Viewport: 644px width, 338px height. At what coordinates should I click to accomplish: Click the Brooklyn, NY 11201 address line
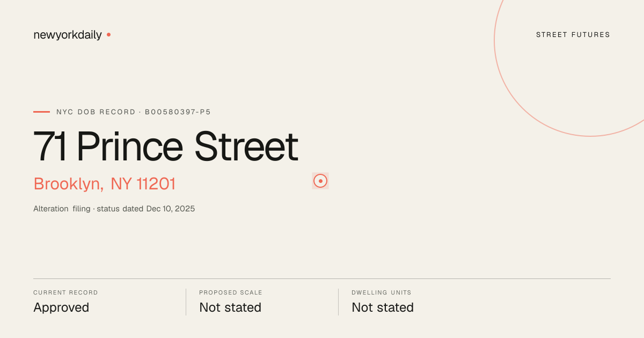coord(105,184)
